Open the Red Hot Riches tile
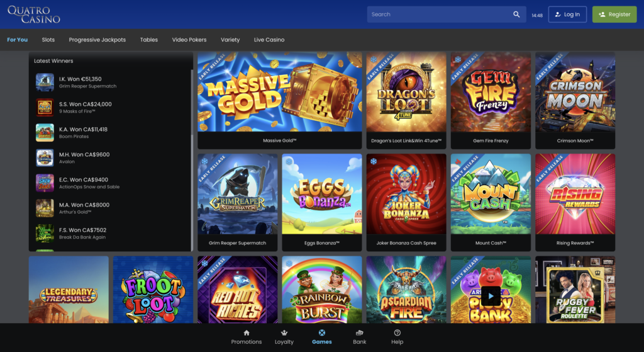Image resolution: width=644 pixels, height=352 pixels. (x=237, y=290)
